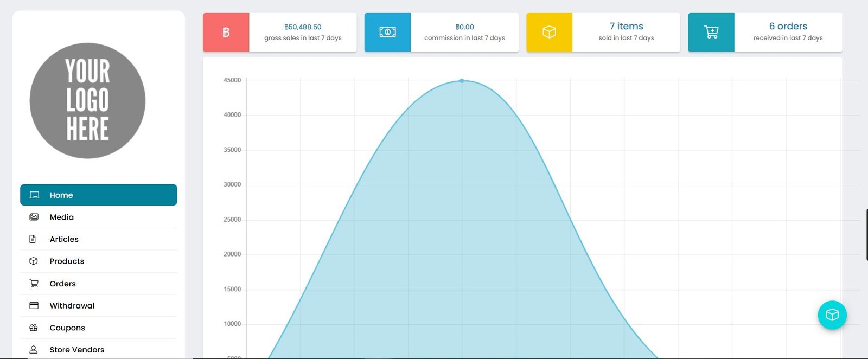
Task: Click the red Baht currency icon tile
Action: click(x=226, y=33)
